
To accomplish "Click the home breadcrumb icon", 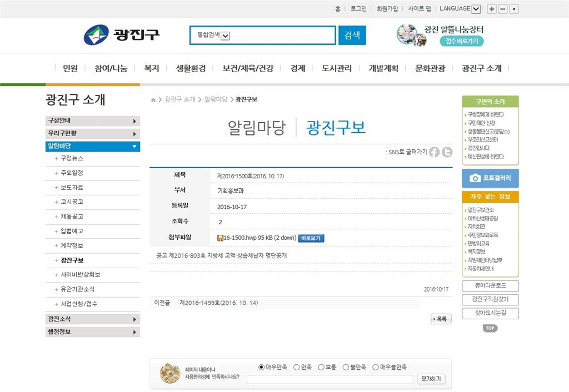I will 153,99.
